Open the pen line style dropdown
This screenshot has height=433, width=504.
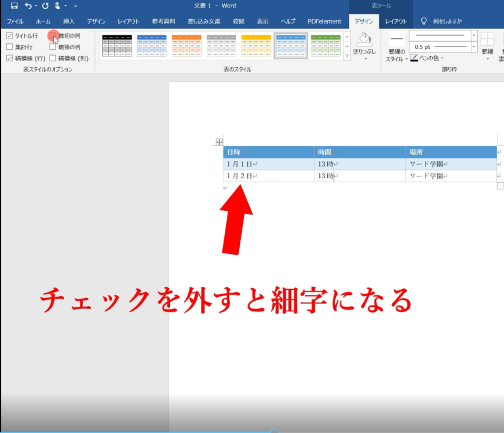pyautogui.click(x=474, y=35)
